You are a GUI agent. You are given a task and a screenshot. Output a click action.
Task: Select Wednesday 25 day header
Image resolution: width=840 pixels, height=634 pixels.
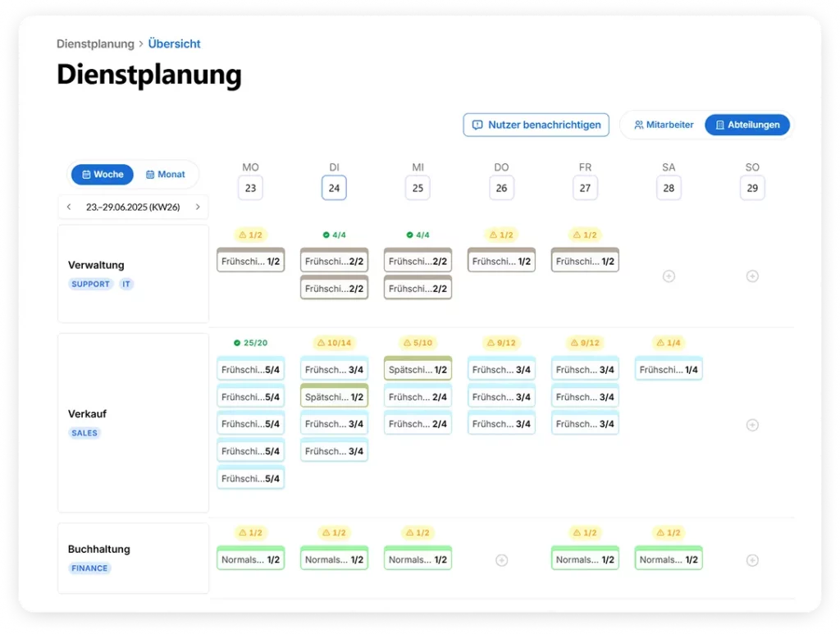(x=418, y=188)
